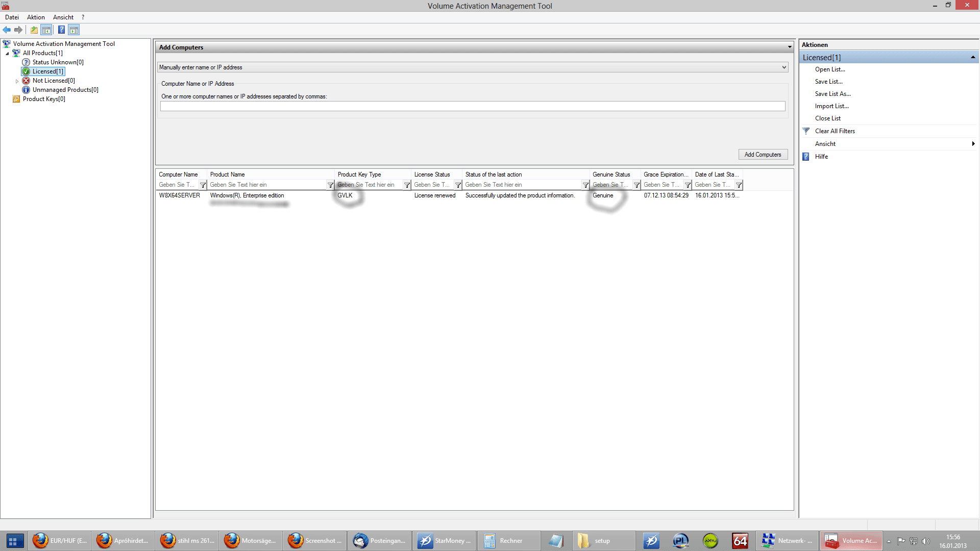Open the Product Keys node
Viewport: 980px width, 551px height.
[44, 99]
